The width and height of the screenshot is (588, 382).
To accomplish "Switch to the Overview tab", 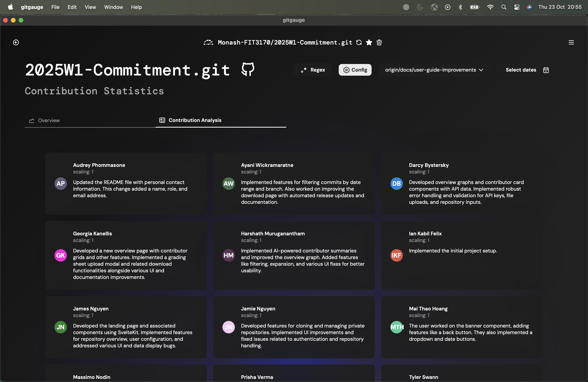I will pyautogui.click(x=90, y=120).
